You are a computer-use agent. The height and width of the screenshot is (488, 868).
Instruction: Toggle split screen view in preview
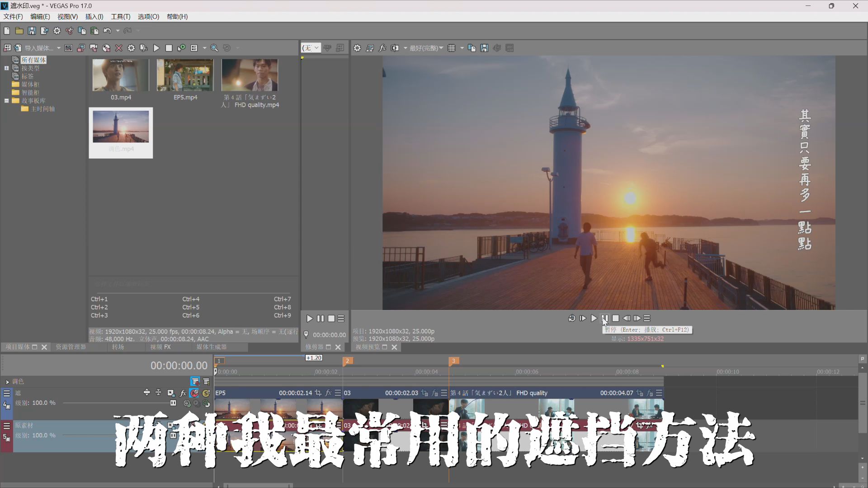tap(395, 48)
